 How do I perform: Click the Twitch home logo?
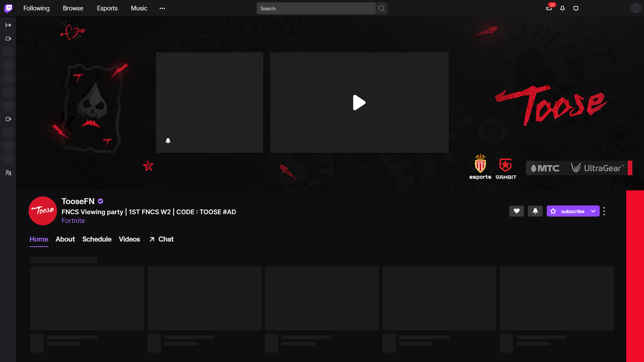(8, 8)
